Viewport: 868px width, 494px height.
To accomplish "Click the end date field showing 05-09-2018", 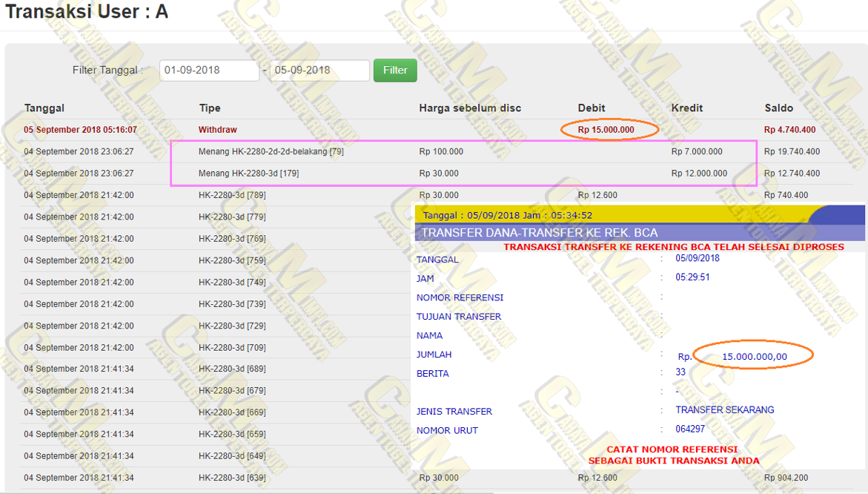I will point(319,70).
